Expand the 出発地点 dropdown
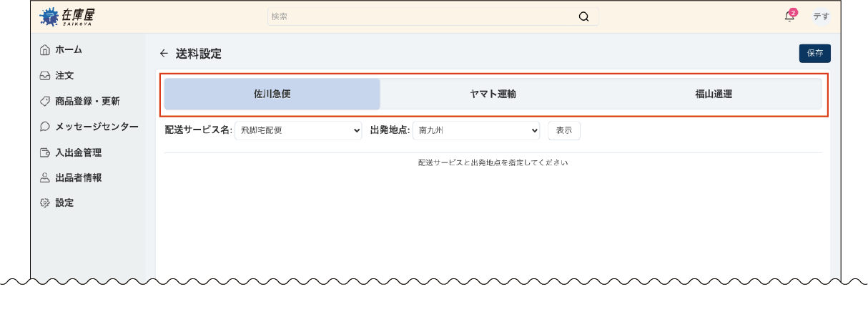This screenshot has height=317, width=868. [x=476, y=130]
